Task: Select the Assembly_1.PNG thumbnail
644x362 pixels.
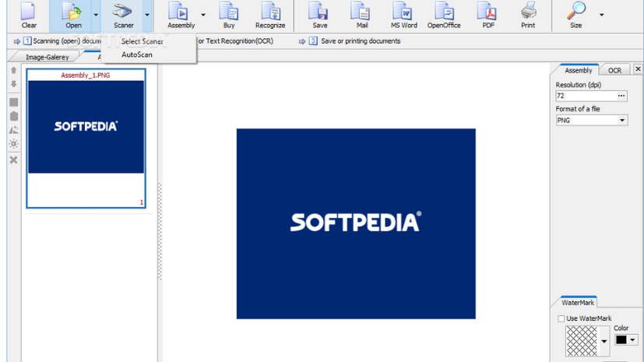Action: (86, 139)
